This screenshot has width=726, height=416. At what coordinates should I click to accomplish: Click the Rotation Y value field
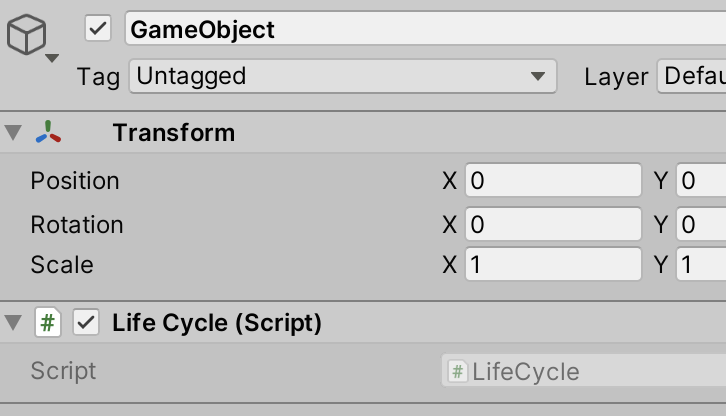point(701,224)
